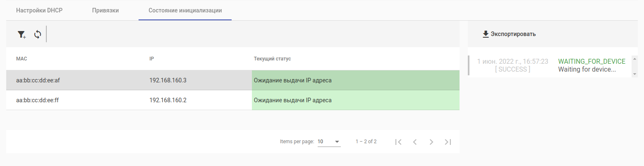The image size is (644, 166).
Task: Open the Привязки tab
Action: (105, 10)
